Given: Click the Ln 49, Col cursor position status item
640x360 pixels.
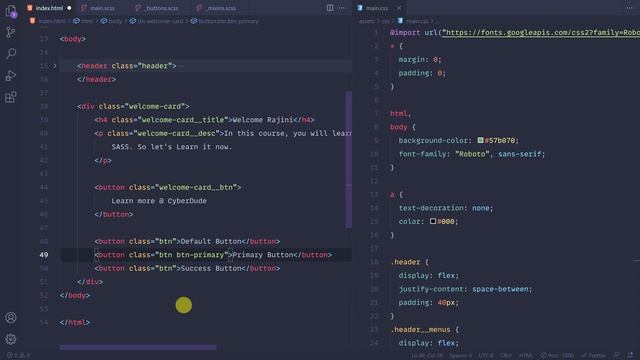Looking at the screenshot, I should [x=427, y=356].
